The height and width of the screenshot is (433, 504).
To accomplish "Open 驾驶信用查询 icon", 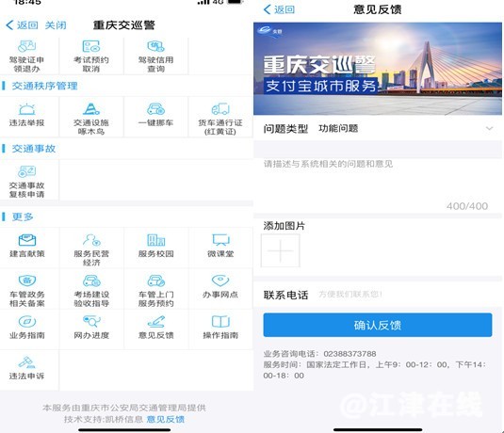I will click(x=155, y=46).
